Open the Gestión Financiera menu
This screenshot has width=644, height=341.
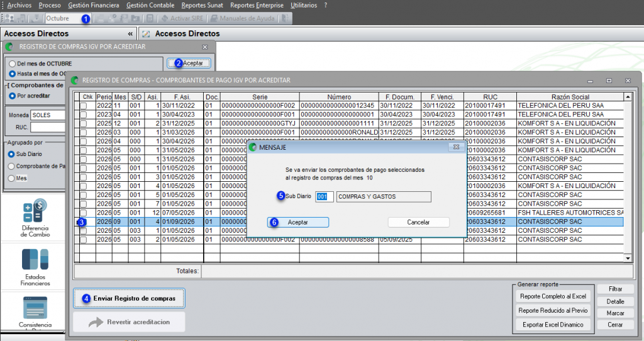pos(94,5)
